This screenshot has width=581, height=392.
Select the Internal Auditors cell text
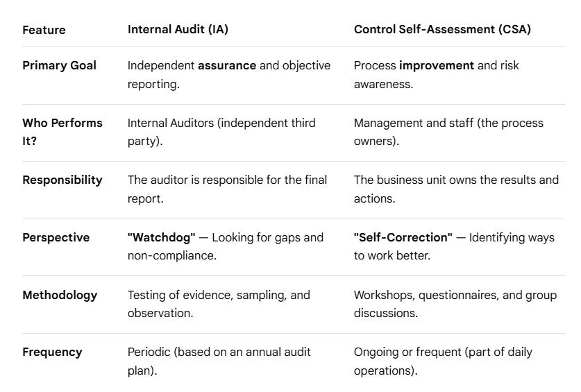pyautogui.click(x=221, y=132)
